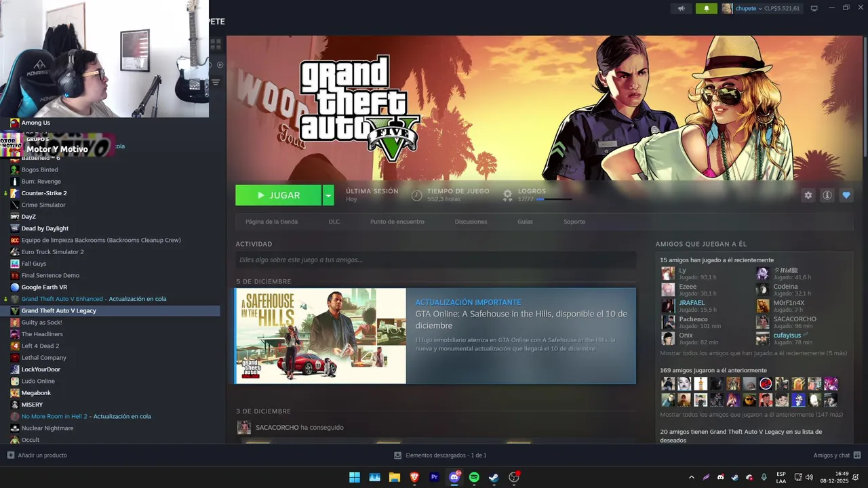Open friend JRAFAEL's profile
The height and width of the screenshot is (488, 868).
pyautogui.click(x=692, y=303)
